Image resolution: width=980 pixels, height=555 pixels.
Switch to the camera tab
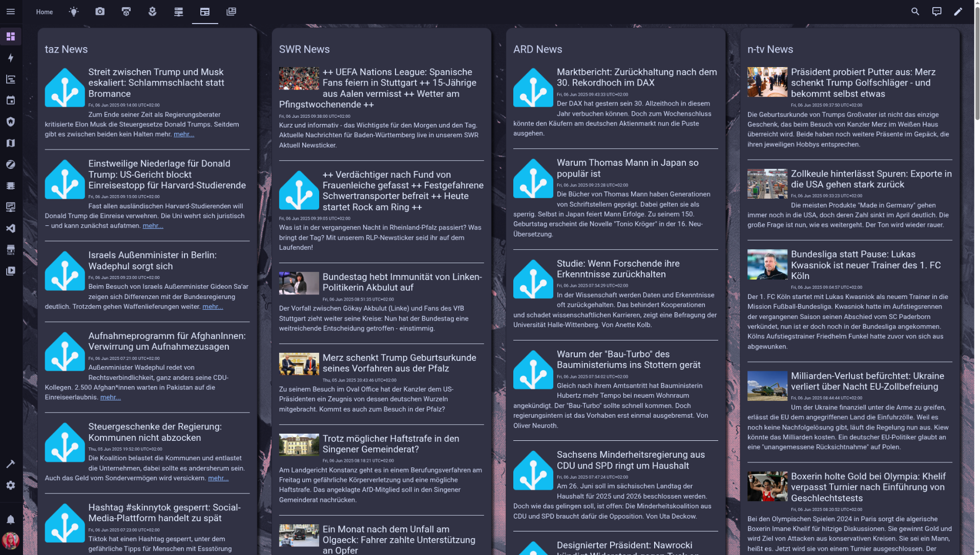[100, 12]
